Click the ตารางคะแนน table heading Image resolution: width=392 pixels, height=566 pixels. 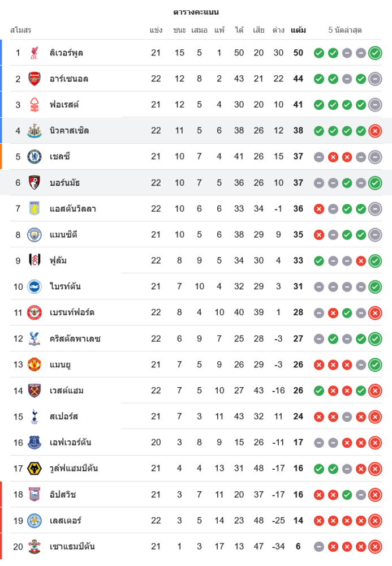(x=196, y=12)
